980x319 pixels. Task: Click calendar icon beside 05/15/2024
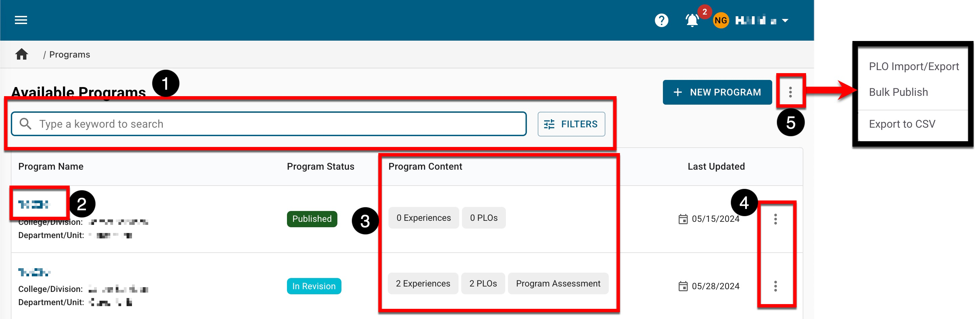pyautogui.click(x=683, y=219)
